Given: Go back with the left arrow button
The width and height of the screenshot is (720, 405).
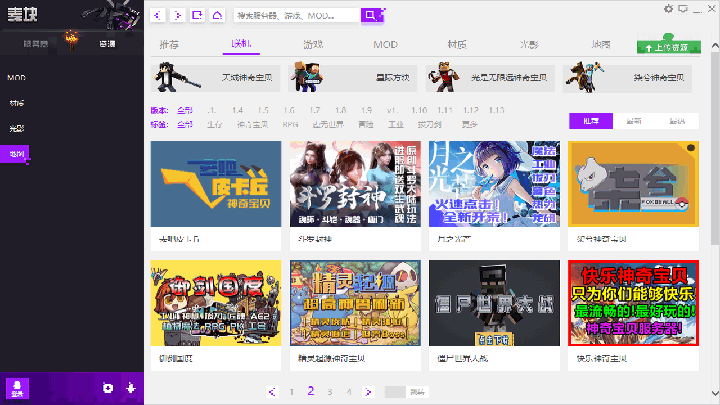Looking at the screenshot, I should (158, 15).
